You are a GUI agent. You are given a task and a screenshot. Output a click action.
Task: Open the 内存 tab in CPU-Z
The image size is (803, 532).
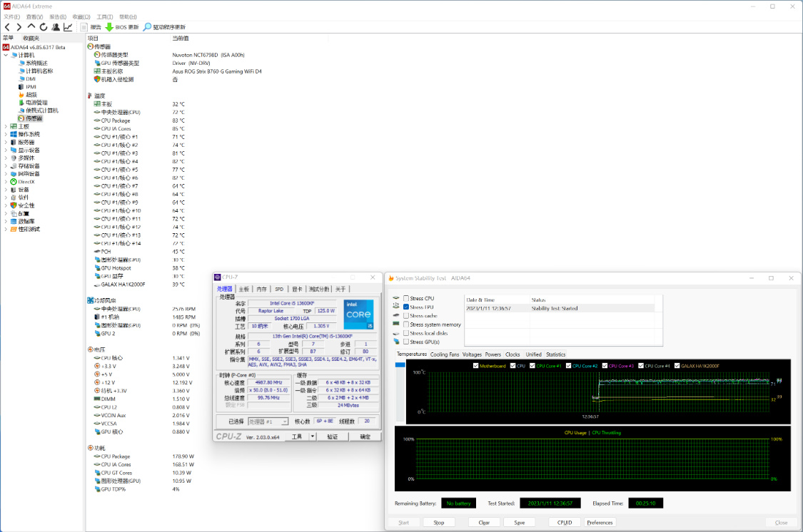click(261, 289)
